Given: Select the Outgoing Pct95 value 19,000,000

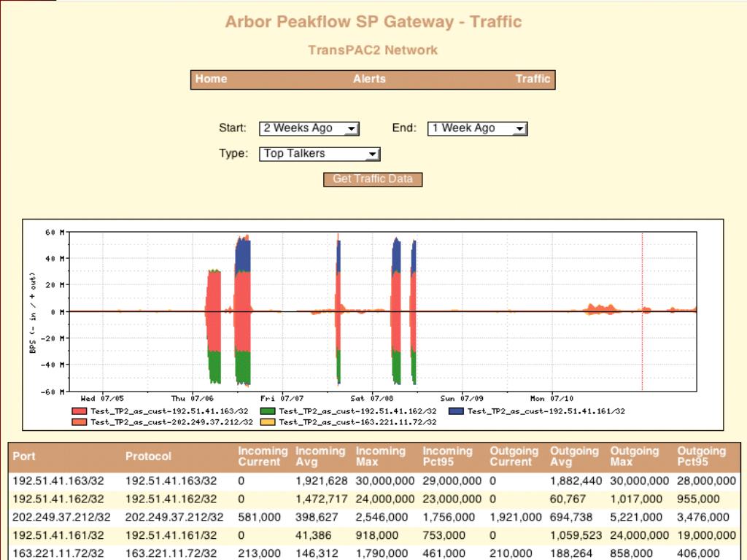Looking at the screenshot, I should pos(706,535).
